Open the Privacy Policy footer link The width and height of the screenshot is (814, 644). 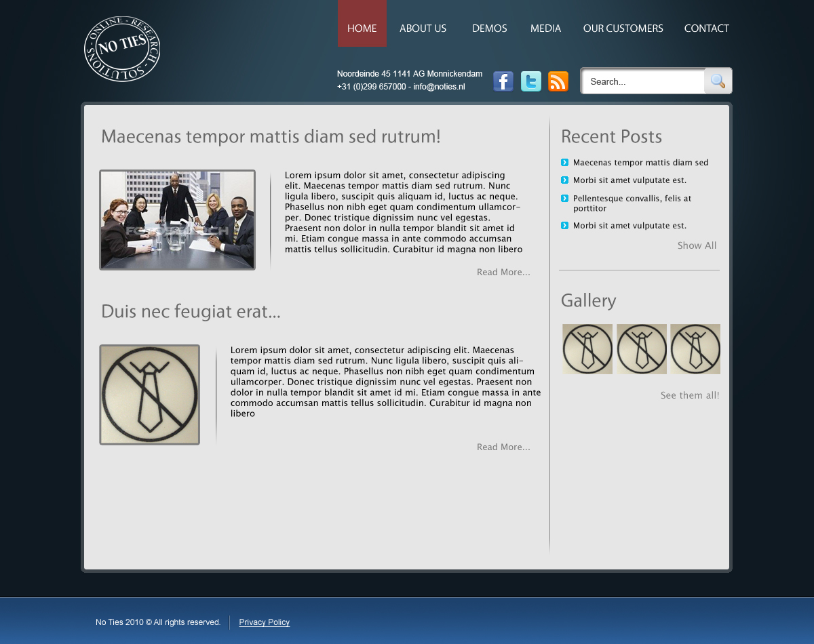pyautogui.click(x=265, y=622)
